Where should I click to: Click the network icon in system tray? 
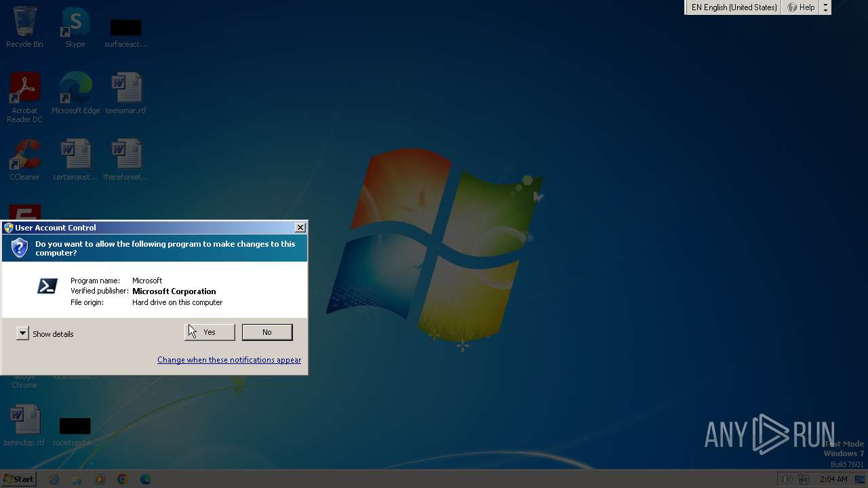[x=804, y=479]
